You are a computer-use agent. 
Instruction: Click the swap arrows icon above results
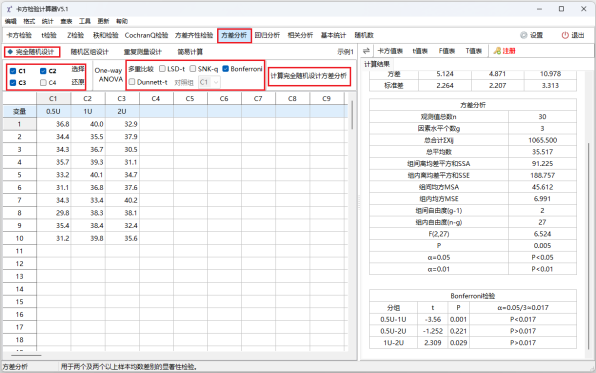(x=366, y=51)
